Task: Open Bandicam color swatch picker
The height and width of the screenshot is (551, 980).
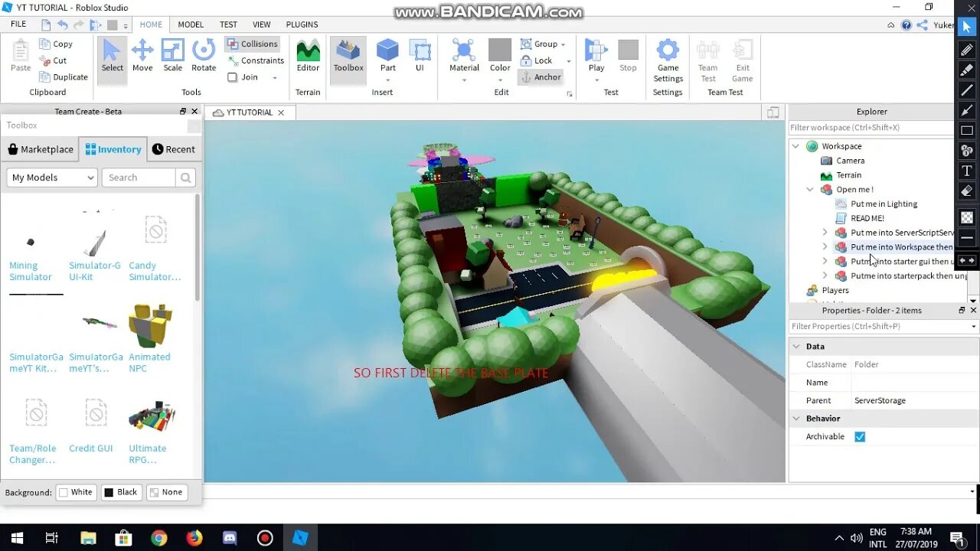Action: (967, 217)
